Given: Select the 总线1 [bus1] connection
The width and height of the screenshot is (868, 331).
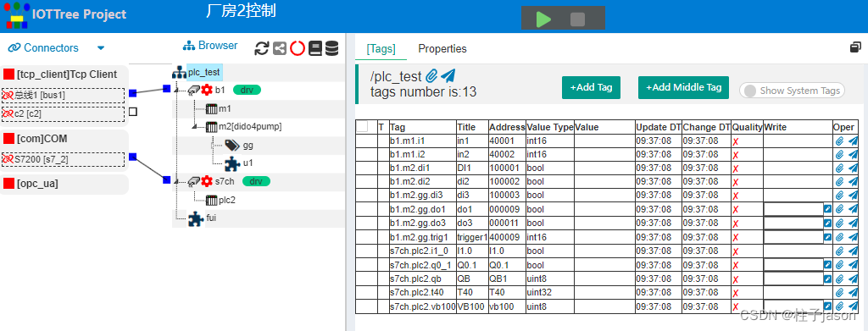Looking at the screenshot, I should (x=63, y=95).
